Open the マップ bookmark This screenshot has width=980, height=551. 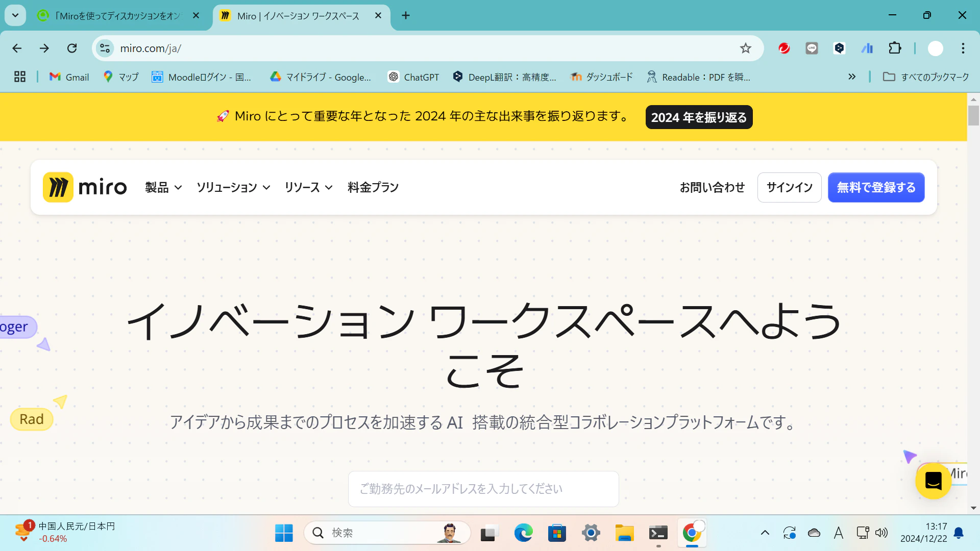click(121, 77)
